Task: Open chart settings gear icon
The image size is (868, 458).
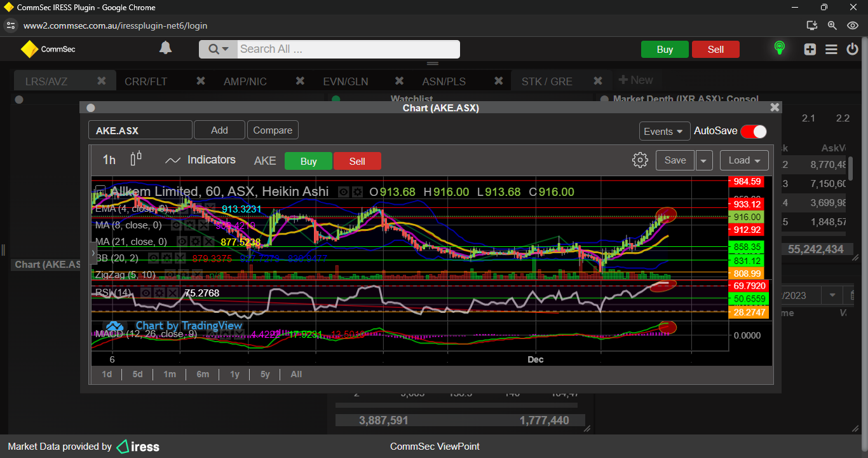Action: coord(640,160)
